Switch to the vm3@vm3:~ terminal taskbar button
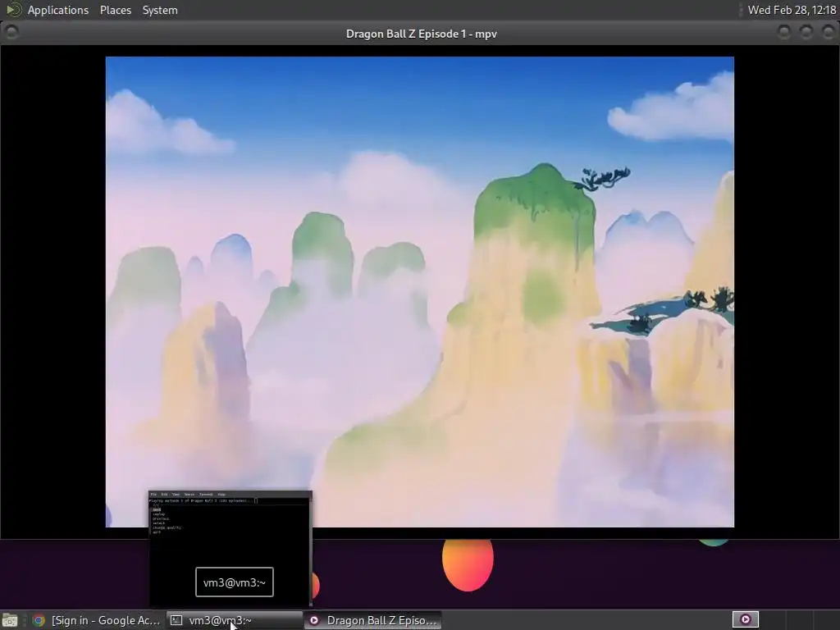The height and width of the screenshot is (630, 840). tap(234, 620)
